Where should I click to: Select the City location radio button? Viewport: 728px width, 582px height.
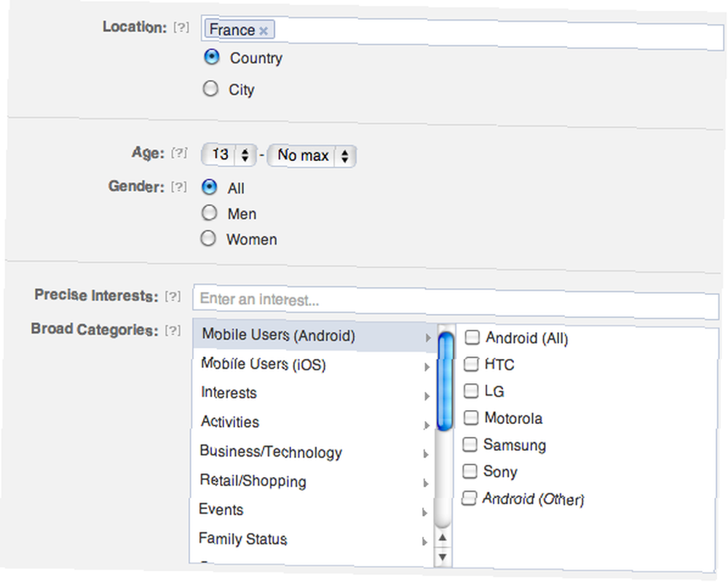pos(210,88)
